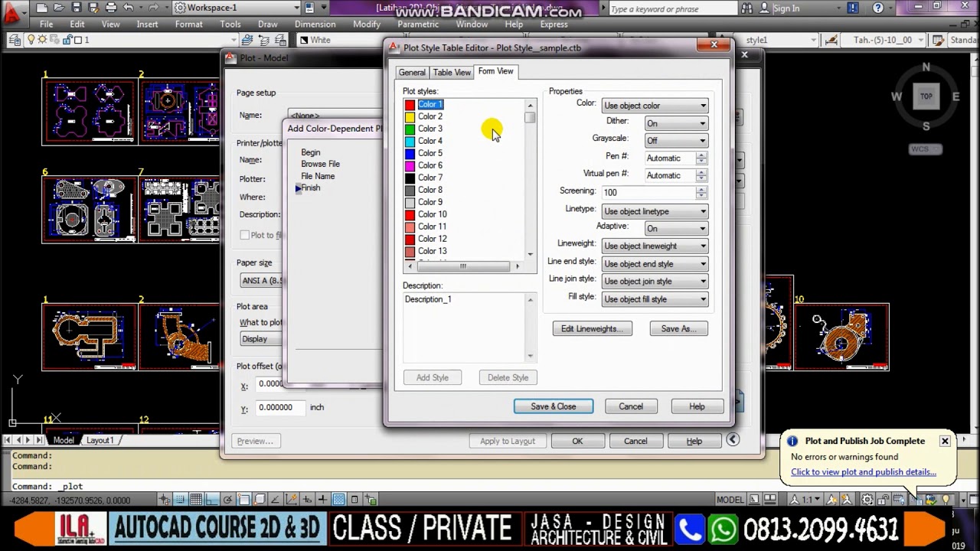Click the Save disk icon in Quick Access toolbar
This screenshot has width=980, height=551.
(x=77, y=8)
